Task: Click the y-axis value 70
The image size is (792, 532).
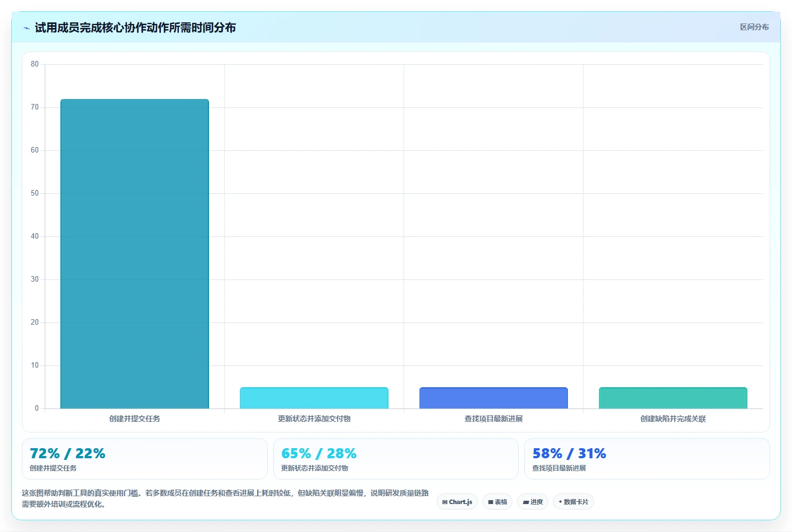Action: (x=35, y=107)
